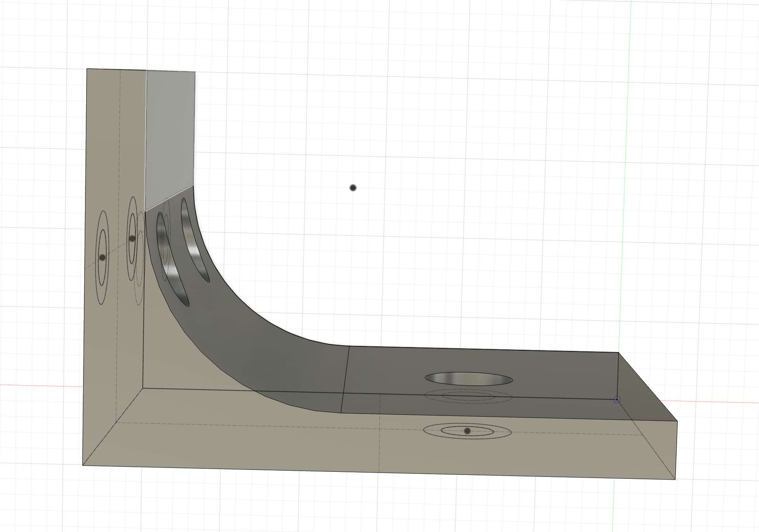Pick the sketch point inside the leftmost concentric circles

click(x=102, y=257)
